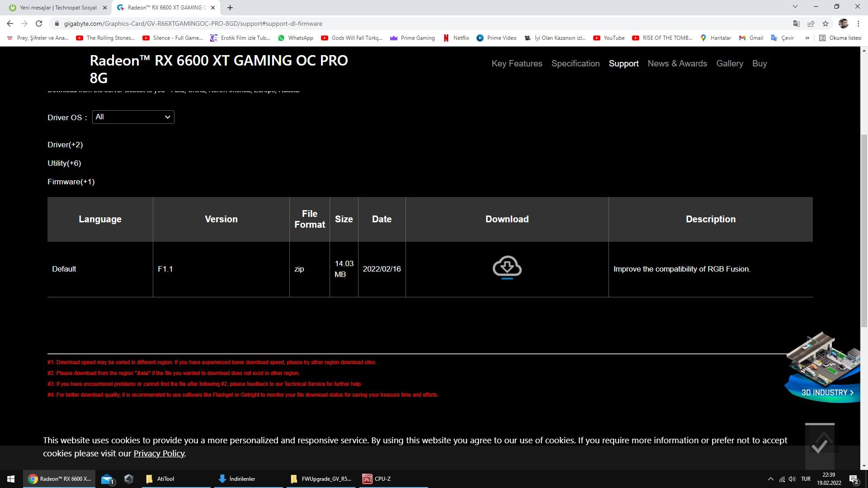Open the Windows Start menu
The image size is (868, 488).
pos(11,479)
